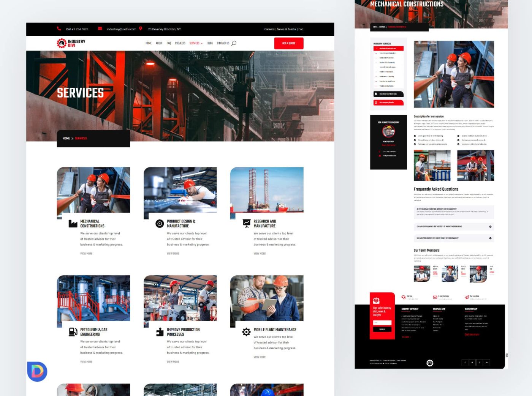532x396 pixels.
Task: Click the red envelope icon in the investor inquiry card
Action: (380, 156)
